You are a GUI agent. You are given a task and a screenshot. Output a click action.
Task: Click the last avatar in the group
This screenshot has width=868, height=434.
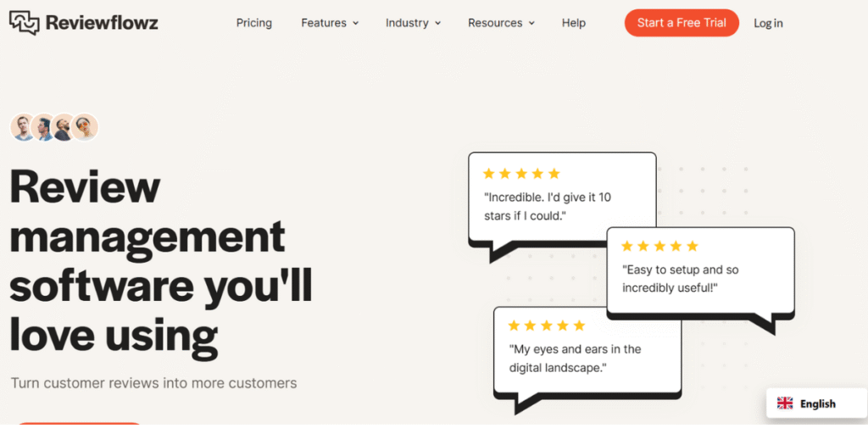[x=85, y=127]
